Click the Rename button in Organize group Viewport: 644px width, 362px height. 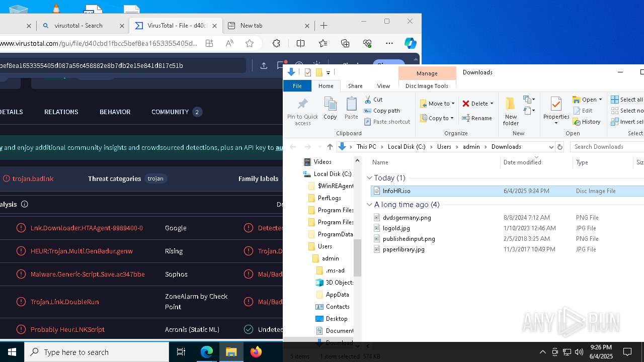477,118
